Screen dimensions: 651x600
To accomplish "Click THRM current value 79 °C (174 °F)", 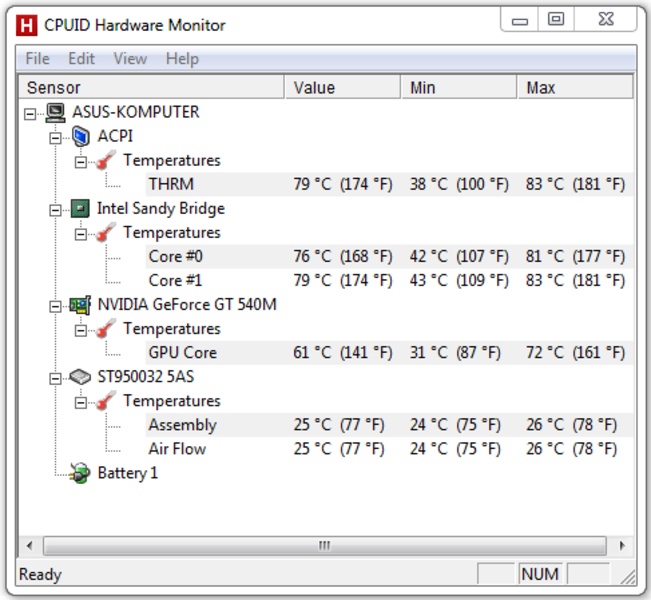I will point(343,184).
